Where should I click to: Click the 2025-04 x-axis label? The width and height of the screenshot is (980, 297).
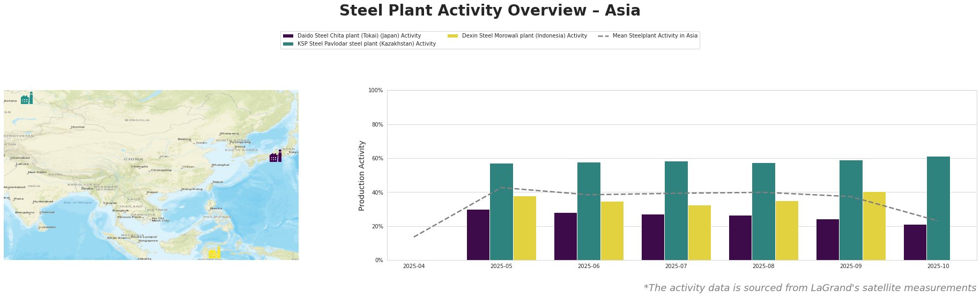414,266
